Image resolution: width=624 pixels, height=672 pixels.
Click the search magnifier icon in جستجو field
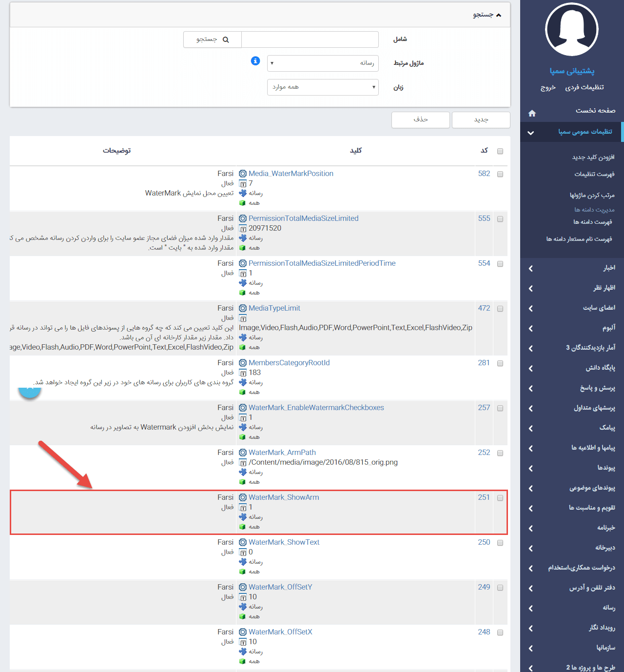pyautogui.click(x=226, y=39)
